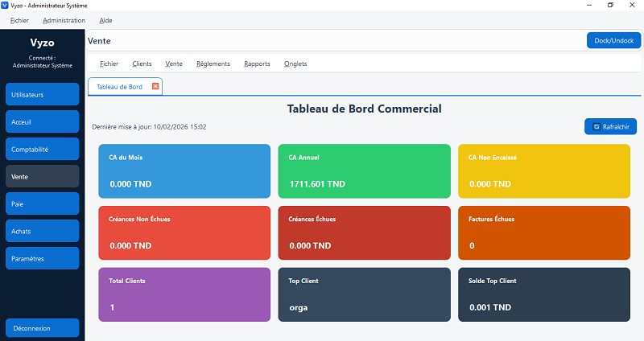Go to Acceuil in the sidebar
Image resolution: width=644 pixels, height=341 pixels.
coord(42,121)
